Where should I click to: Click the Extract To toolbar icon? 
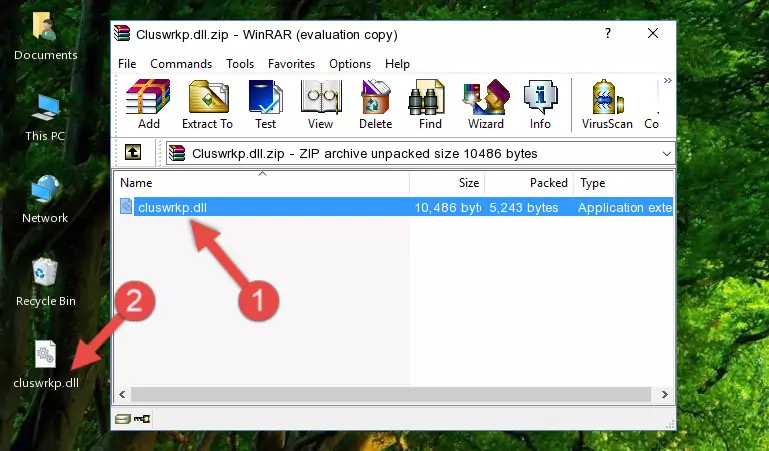(207, 104)
